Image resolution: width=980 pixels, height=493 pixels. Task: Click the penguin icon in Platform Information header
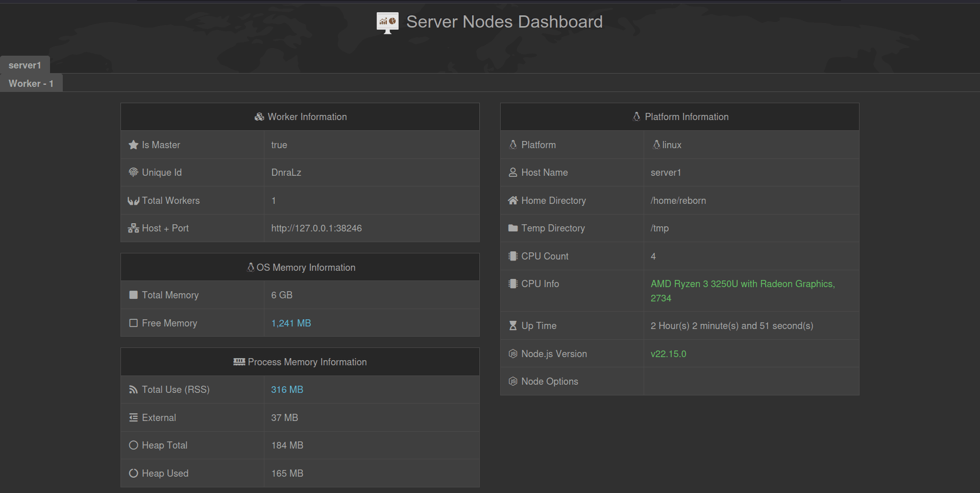click(x=636, y=116)
